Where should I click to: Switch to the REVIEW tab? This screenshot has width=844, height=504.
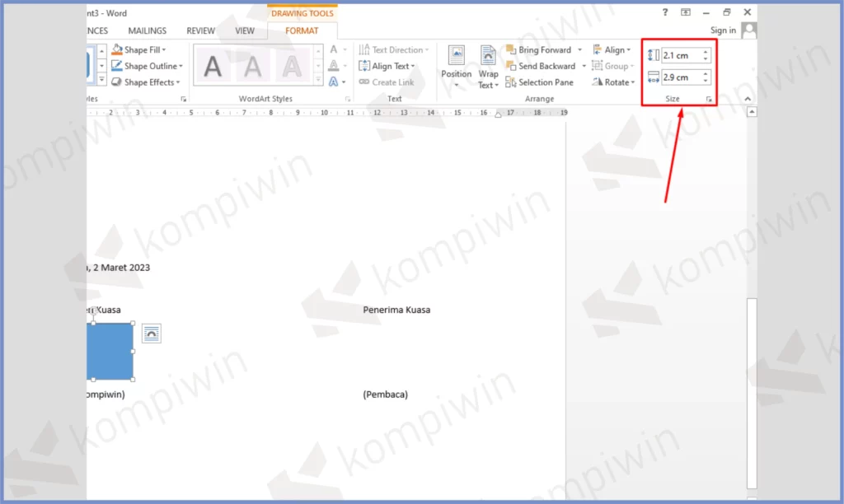tap(200, 30)
